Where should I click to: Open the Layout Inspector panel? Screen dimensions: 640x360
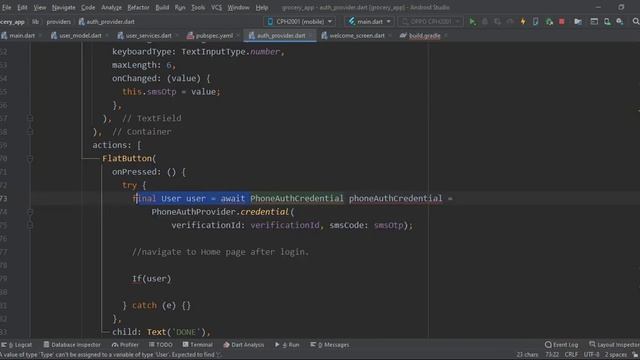point(614,345)
